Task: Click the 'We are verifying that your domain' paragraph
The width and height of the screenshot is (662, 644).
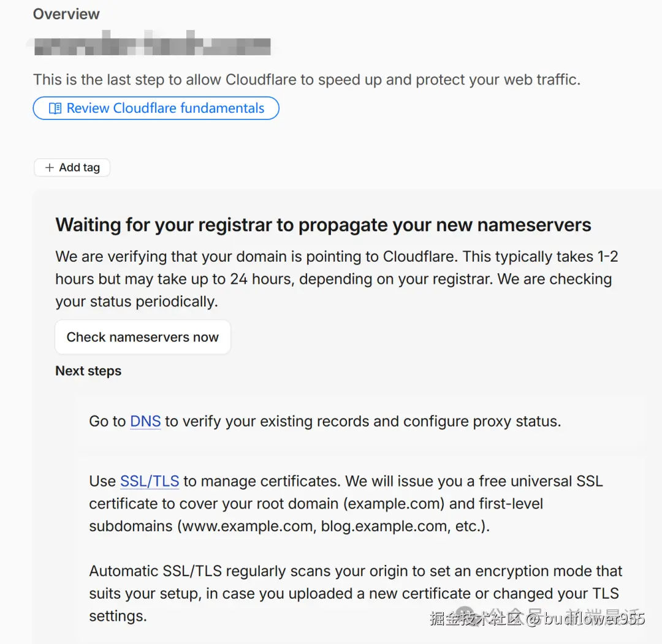Action: coord(337,279)
